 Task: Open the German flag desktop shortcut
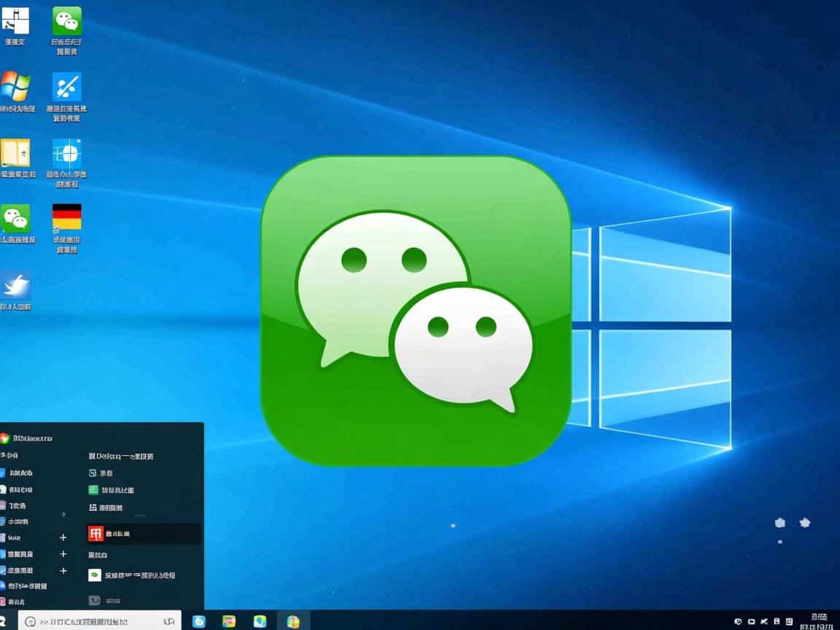point(66,217)
